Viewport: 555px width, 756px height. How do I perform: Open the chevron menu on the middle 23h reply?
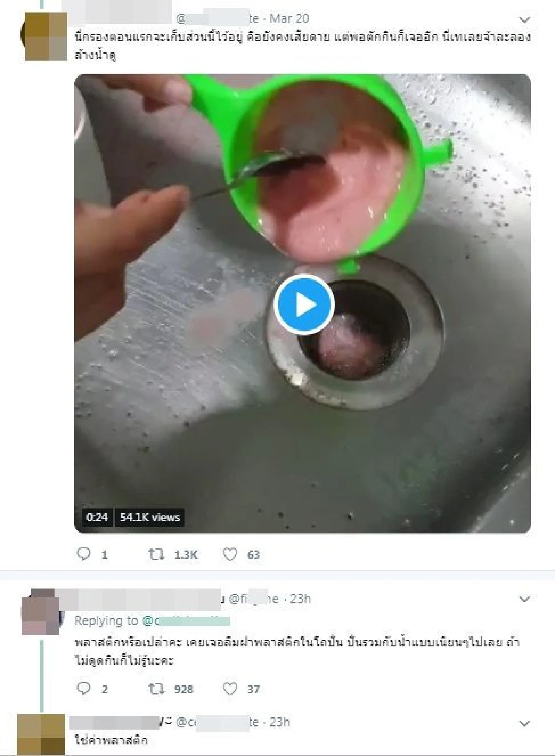point(524,600)
